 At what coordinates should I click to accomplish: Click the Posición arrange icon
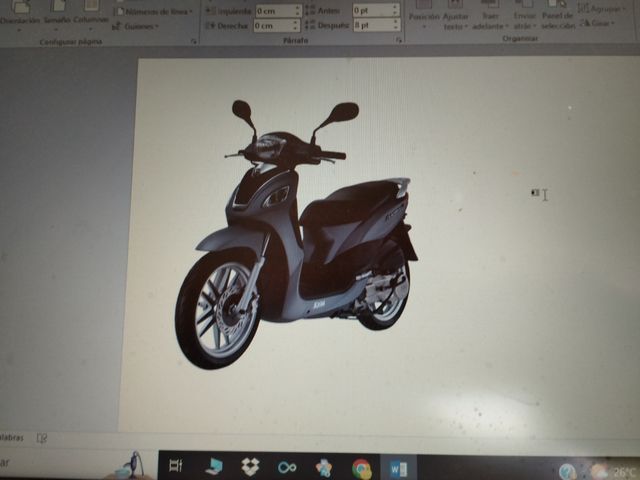(424, 14)
